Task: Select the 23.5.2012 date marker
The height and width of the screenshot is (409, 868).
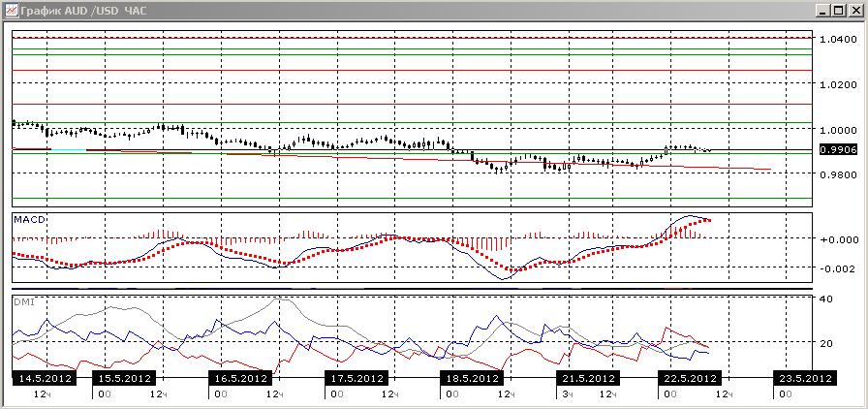Action: pyautogui.click(x=805, y=379)
